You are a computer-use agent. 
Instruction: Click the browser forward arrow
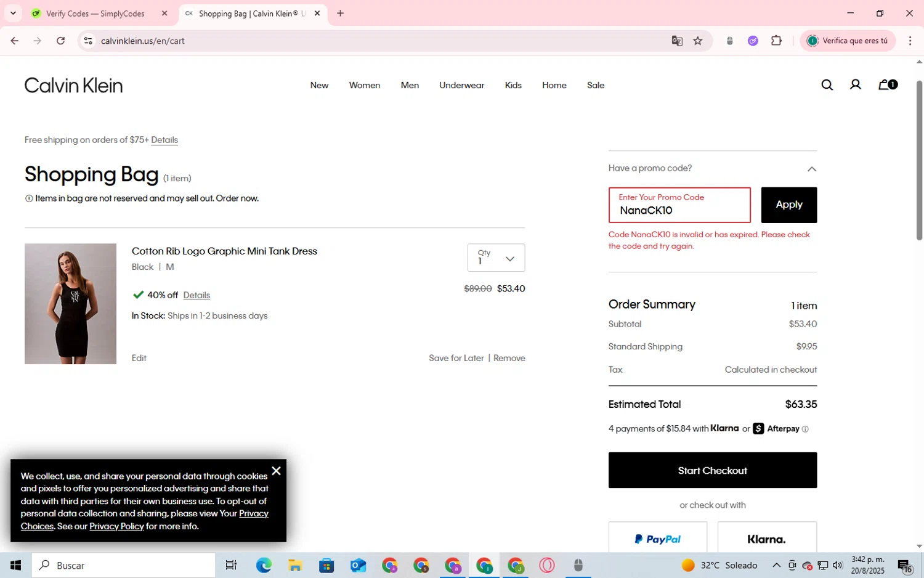[x=38, y=41]
